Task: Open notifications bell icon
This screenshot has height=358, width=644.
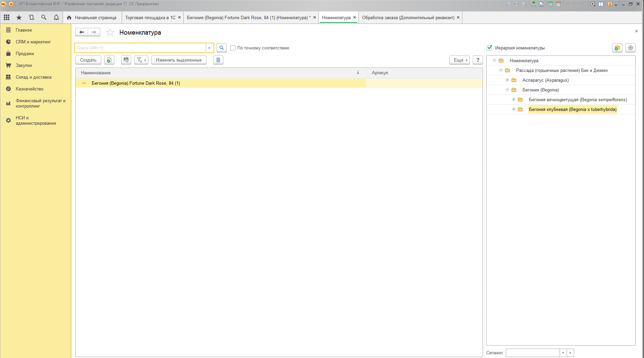Action: pyautogui.click(x=56, y=17)
